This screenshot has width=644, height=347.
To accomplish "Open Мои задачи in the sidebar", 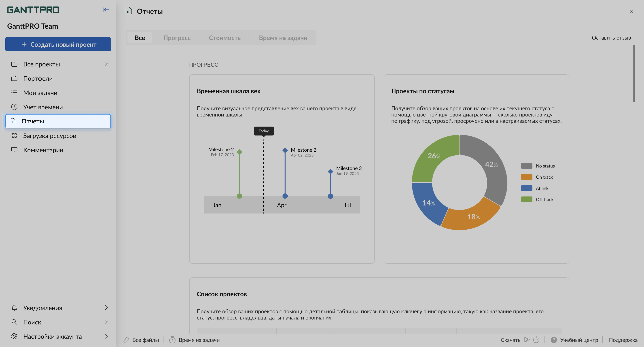I will click(58, 93).
